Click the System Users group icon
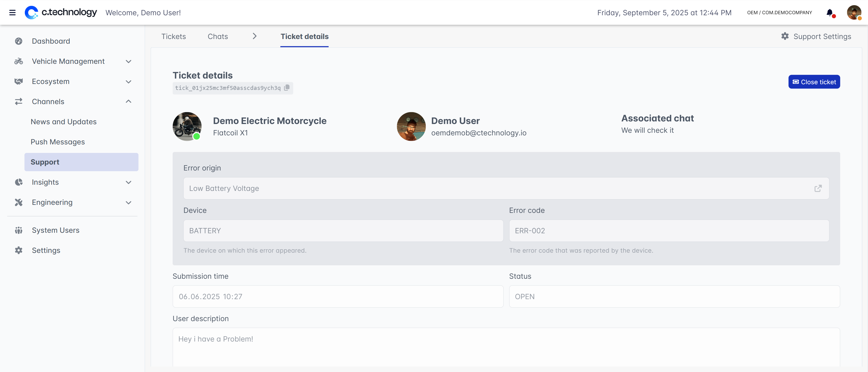Viewport: 868px width, 372px height. click(x=19, y=230)
